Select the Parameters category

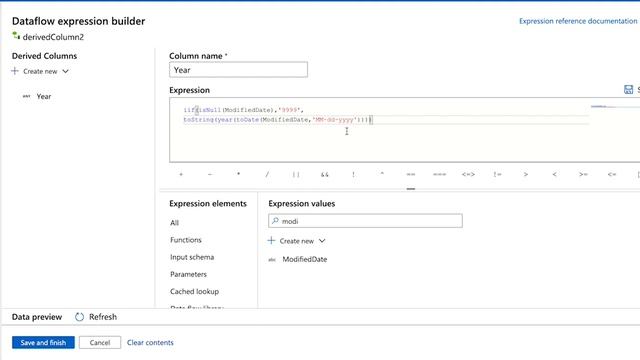[189, 274]
